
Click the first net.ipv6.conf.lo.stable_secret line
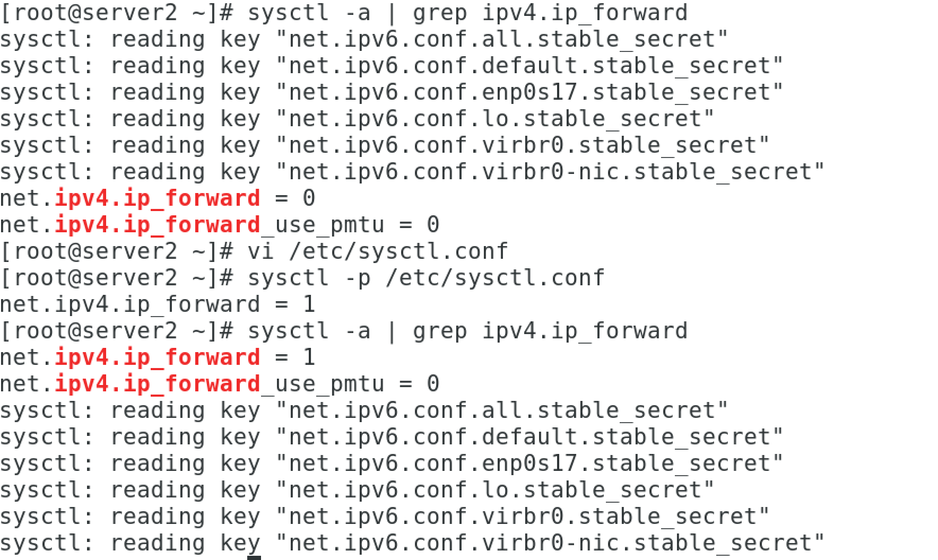click(x=357, y=118)
